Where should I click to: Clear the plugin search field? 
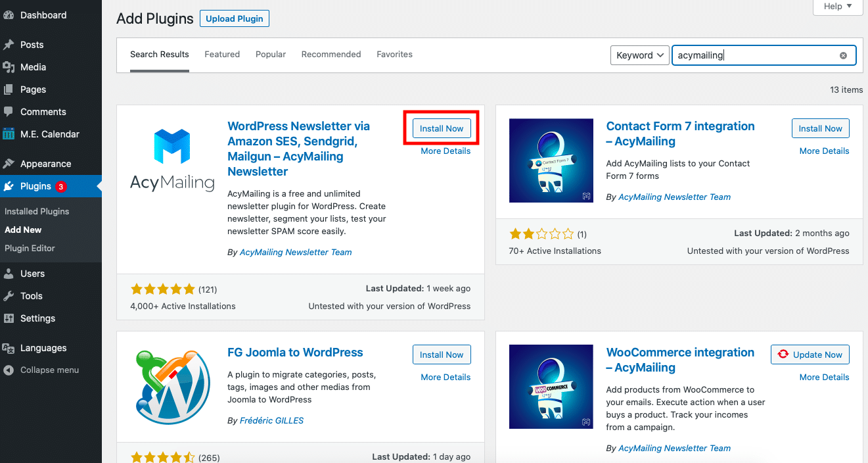[x=843, y=55]
